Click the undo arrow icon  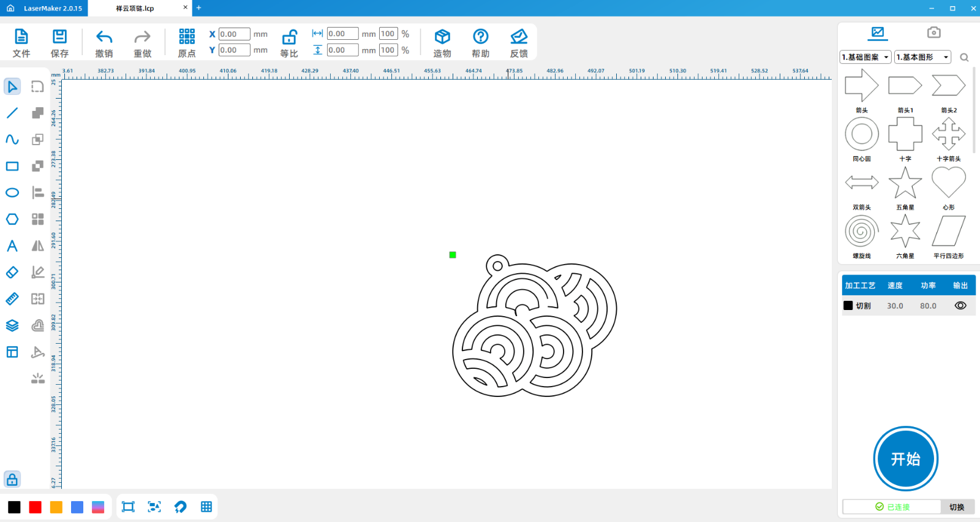click(x=104, y=37)
